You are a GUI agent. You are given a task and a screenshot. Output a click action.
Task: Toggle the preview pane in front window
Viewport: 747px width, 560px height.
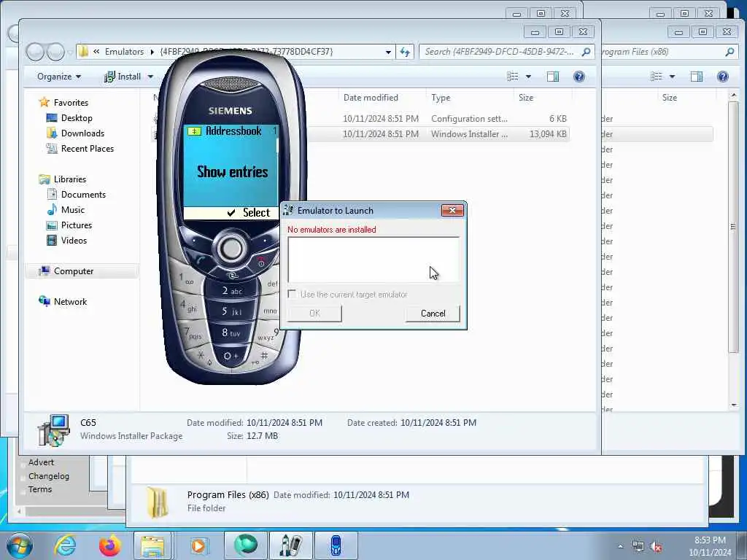[x=553, y=77]
